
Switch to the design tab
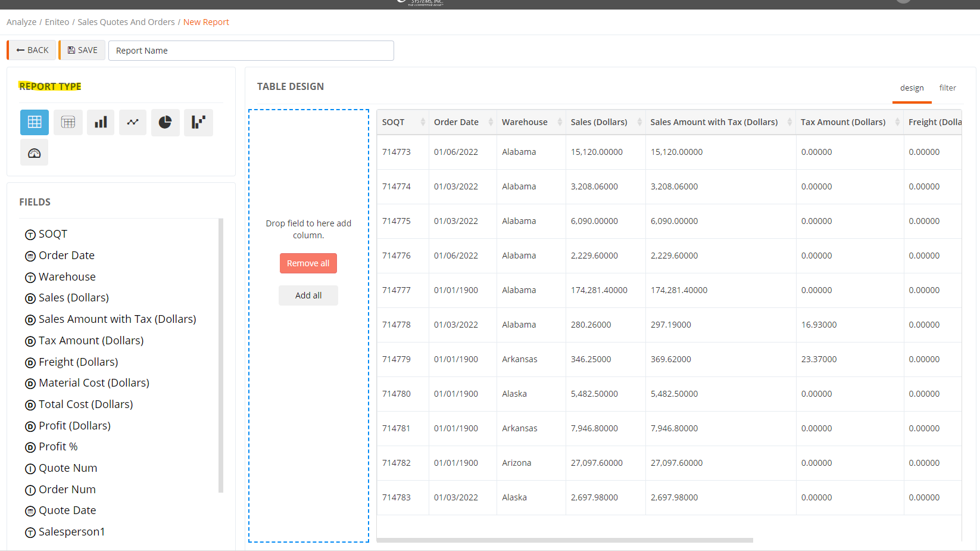(912, 88)
